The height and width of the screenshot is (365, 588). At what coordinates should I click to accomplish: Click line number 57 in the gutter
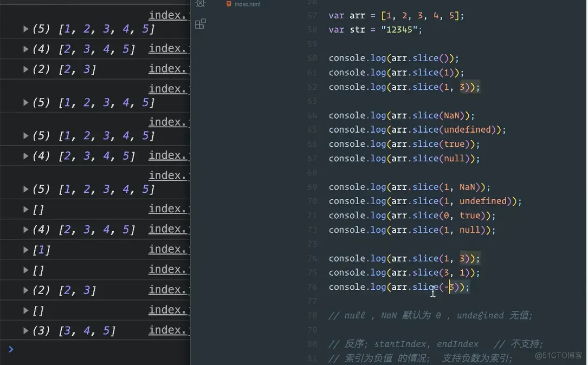(312, 16)
